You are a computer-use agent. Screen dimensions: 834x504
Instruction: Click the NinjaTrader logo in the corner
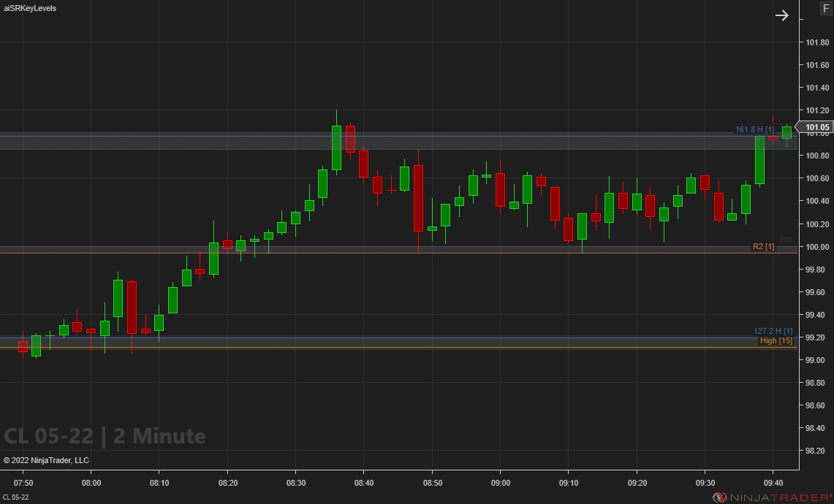pos(772,497)
